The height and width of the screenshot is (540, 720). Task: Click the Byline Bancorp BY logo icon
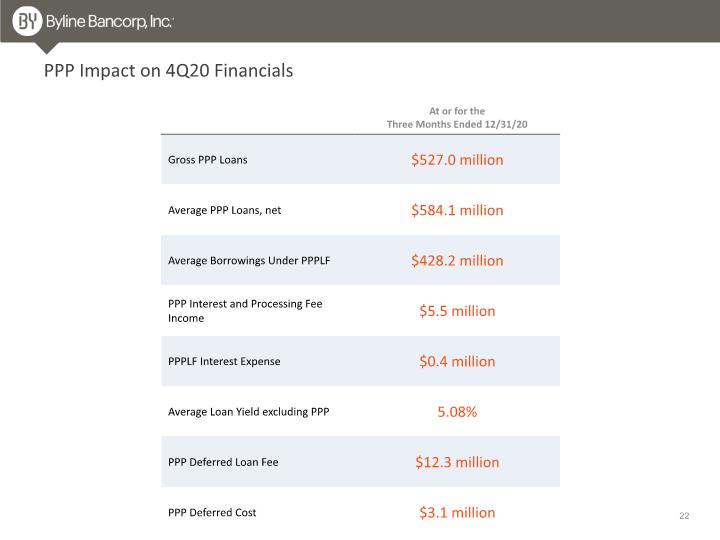[27, 21]
